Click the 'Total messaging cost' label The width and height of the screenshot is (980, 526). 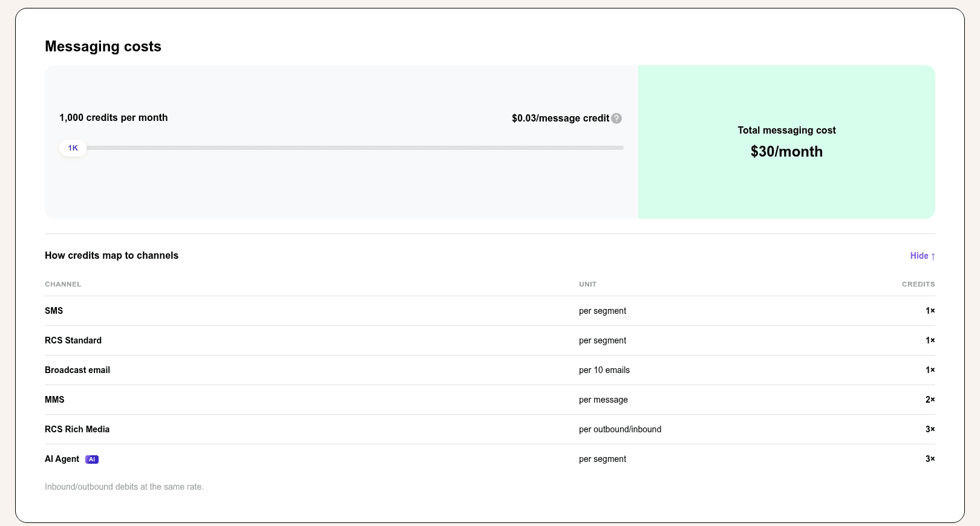pyautogui.click(x=786, y=131)
